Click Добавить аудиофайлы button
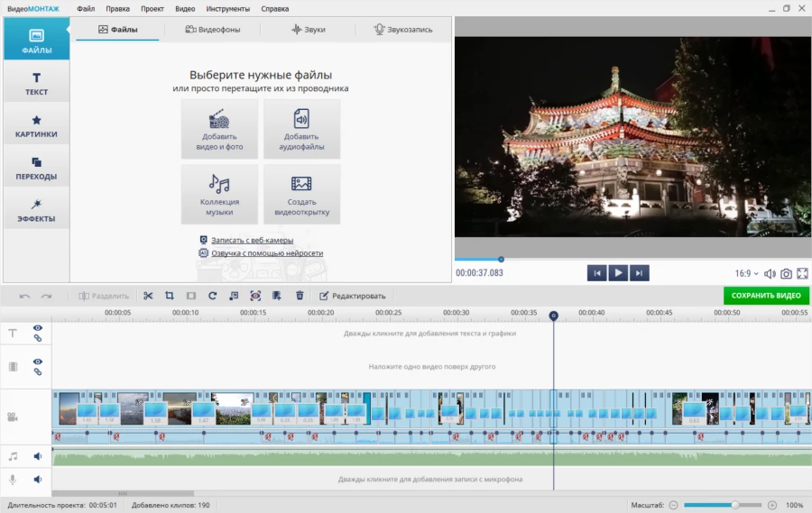Image resolution: width=812 pixels, height=513 pixels. (302, 129)
